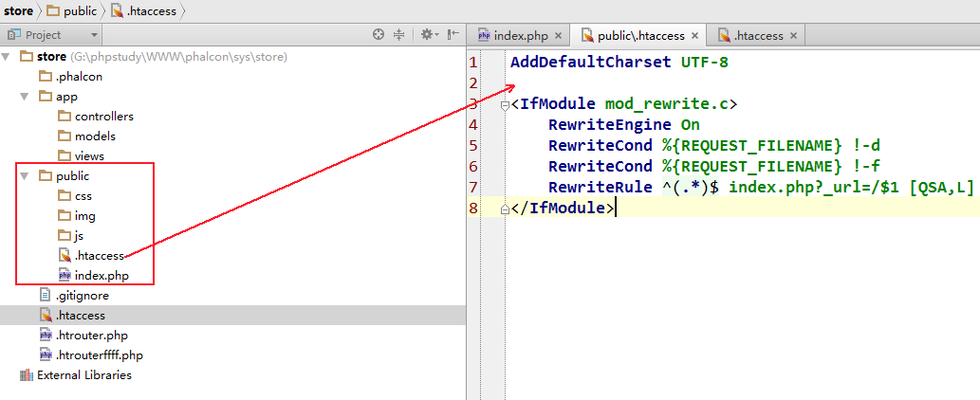Select the .gitignore file icon

(46, 296)
